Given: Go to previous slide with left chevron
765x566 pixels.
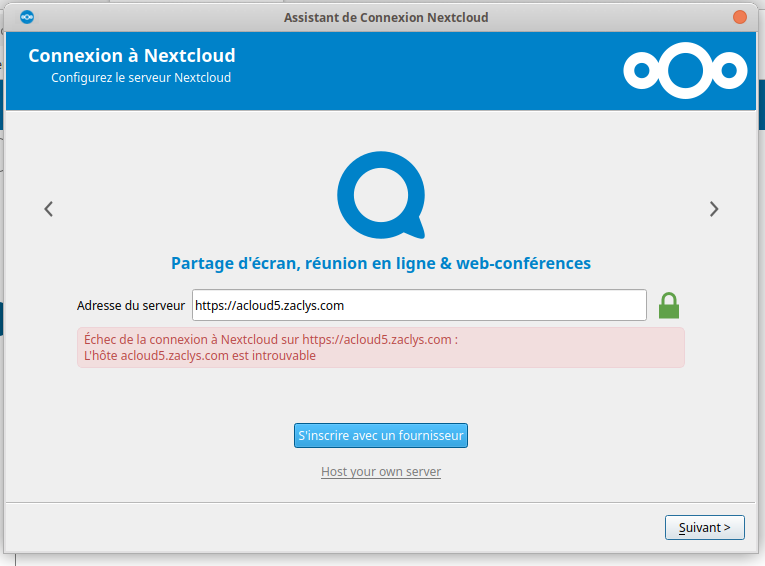Looking at the screenshot, I should tap(48, 209).
